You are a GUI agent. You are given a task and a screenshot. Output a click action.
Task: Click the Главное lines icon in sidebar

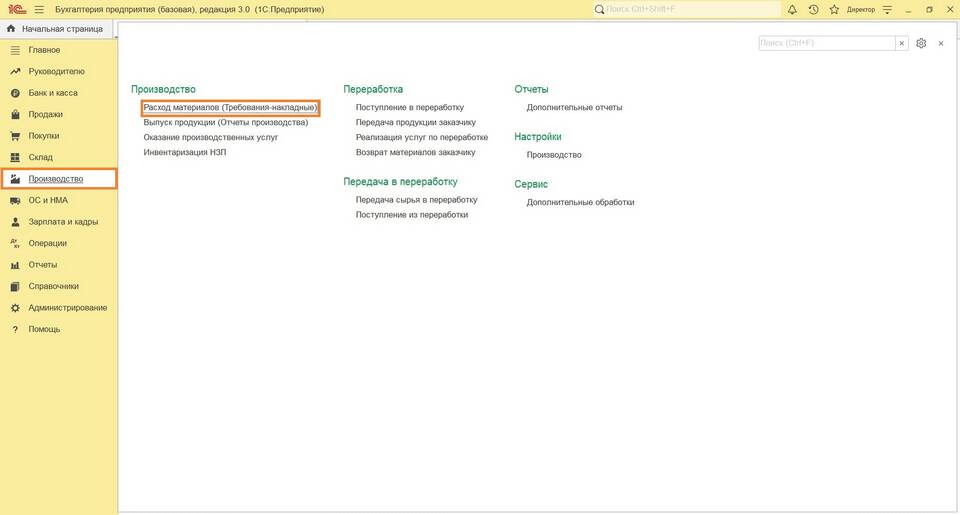pos(15,50)
